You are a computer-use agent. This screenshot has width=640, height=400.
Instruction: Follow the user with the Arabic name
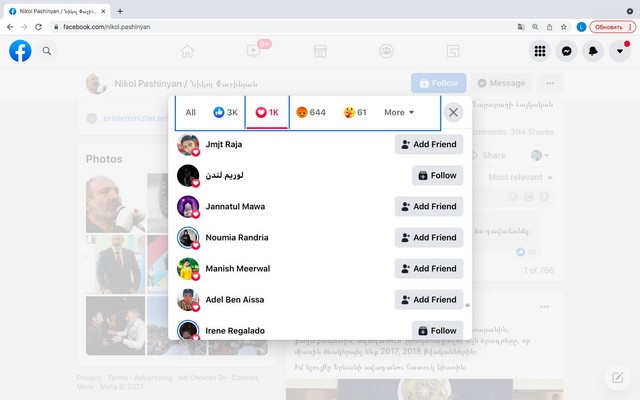(437, 176)
